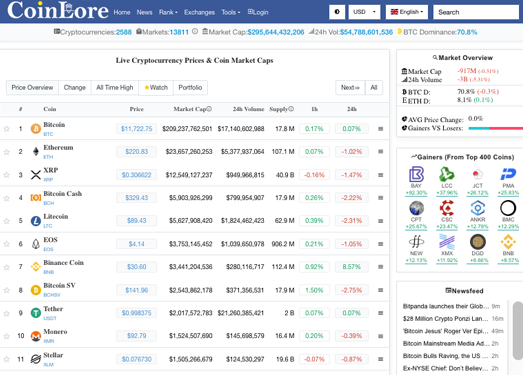The image size is (523, 375).
Task: Open the BMC gainer icon
Action: [x=508, y=208]
